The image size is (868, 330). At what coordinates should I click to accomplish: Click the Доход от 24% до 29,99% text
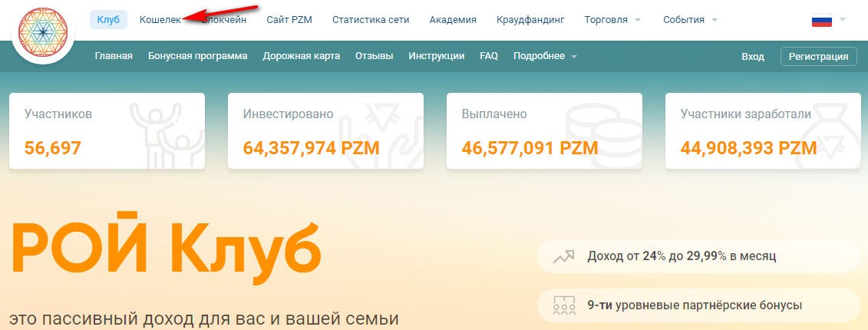(x=682, y=256)
